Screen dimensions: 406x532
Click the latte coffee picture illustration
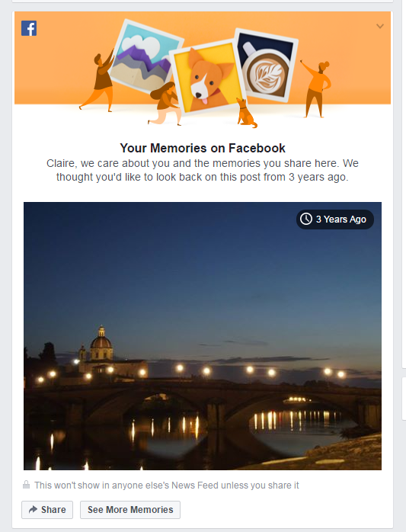pyautogui.click(x=265, y=66)
